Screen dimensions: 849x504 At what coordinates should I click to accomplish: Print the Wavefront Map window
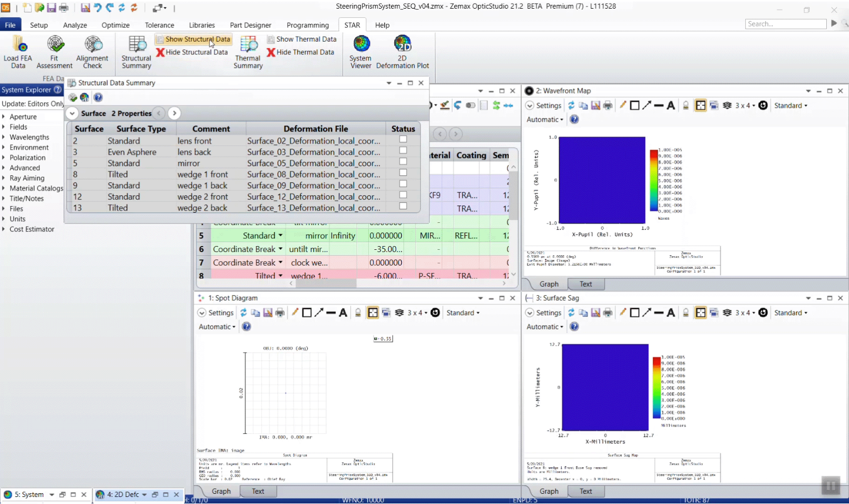click(608, 105)
